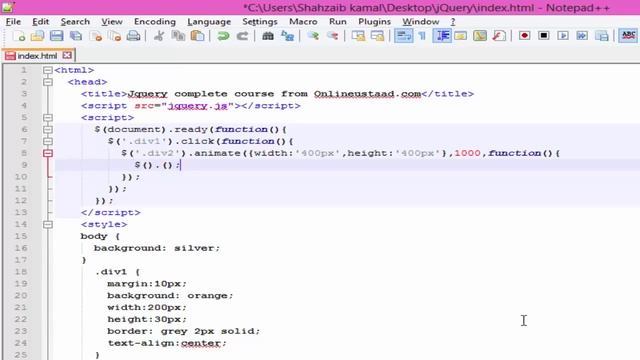Image resolution: width=640 pixels, height=360 pixels.
Task: Collapse the <style> fold on line 14
Action: click(x=48, y=224)
